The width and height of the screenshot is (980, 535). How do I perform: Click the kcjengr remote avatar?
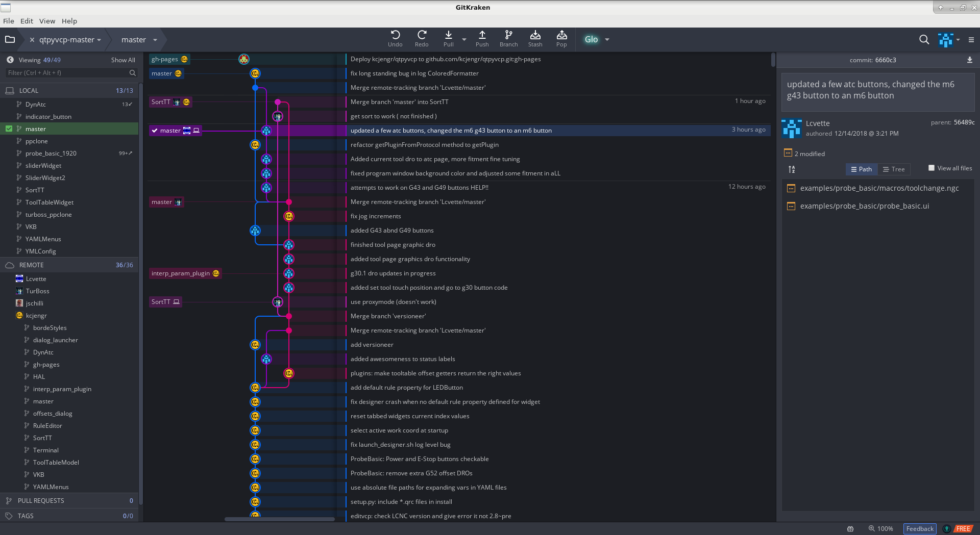(19, 315)
